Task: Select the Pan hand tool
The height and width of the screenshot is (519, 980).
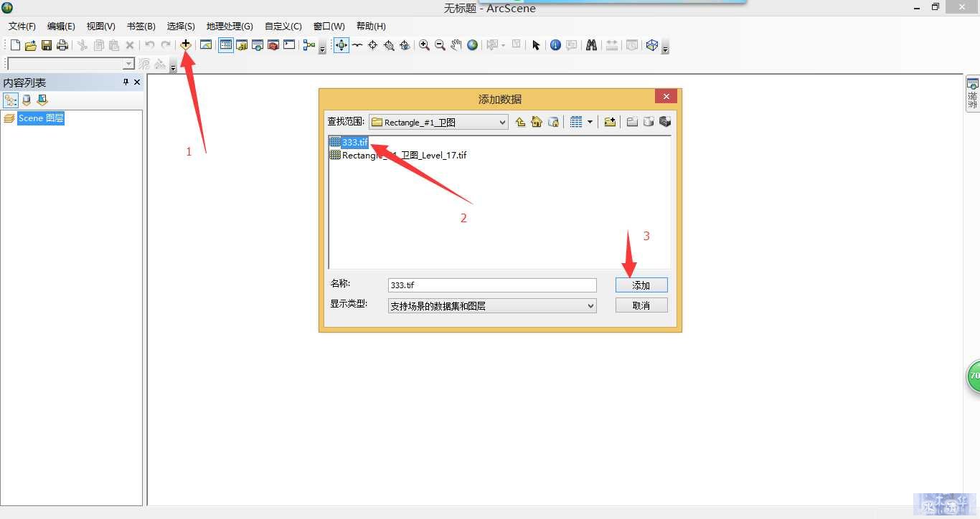Action: pos(456,45)
